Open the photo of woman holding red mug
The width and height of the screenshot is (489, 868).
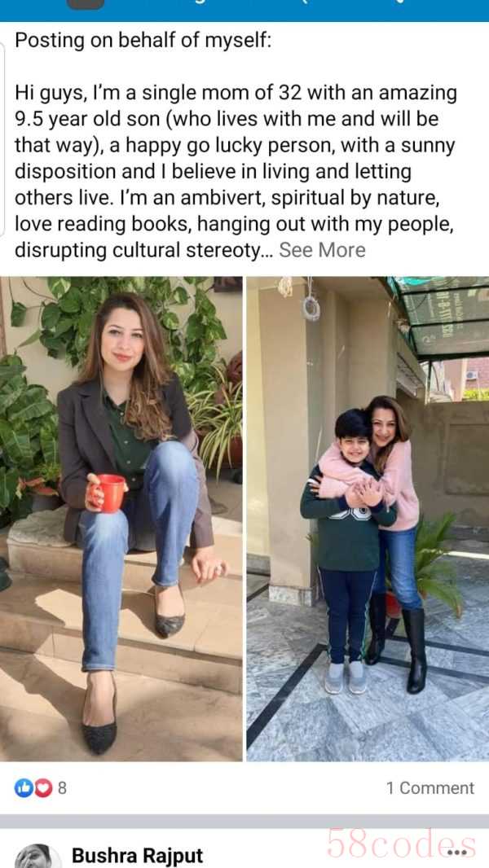(121, 519)
